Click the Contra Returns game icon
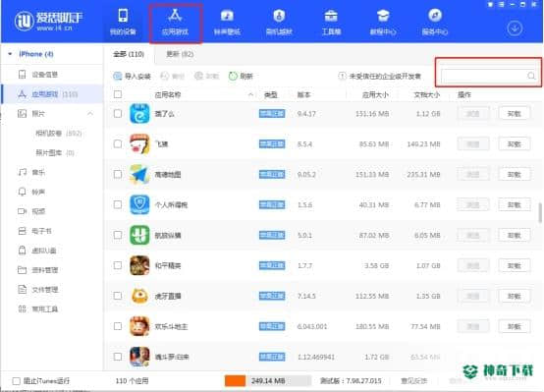The height and width of the screenshot is (392, 544). tap(139, 357)
